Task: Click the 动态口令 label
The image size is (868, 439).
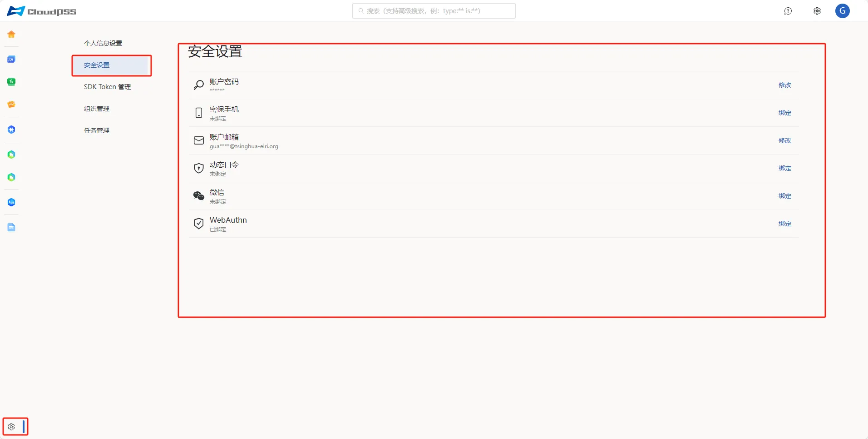Action: coord(224,165)
